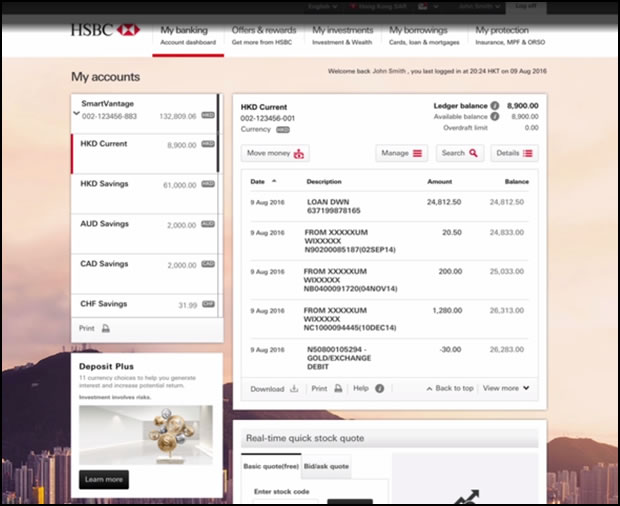Click the CHF Savings currency badge
Viewport: 620px width, 506px height.
pyautogui.click(x=208, y=304)
